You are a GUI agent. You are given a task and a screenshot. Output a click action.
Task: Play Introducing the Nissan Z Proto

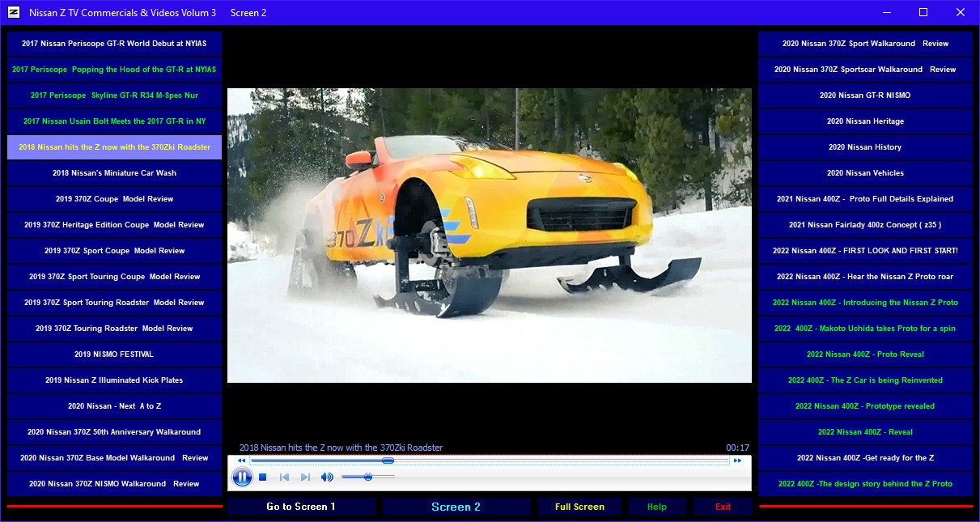point(865,303)
